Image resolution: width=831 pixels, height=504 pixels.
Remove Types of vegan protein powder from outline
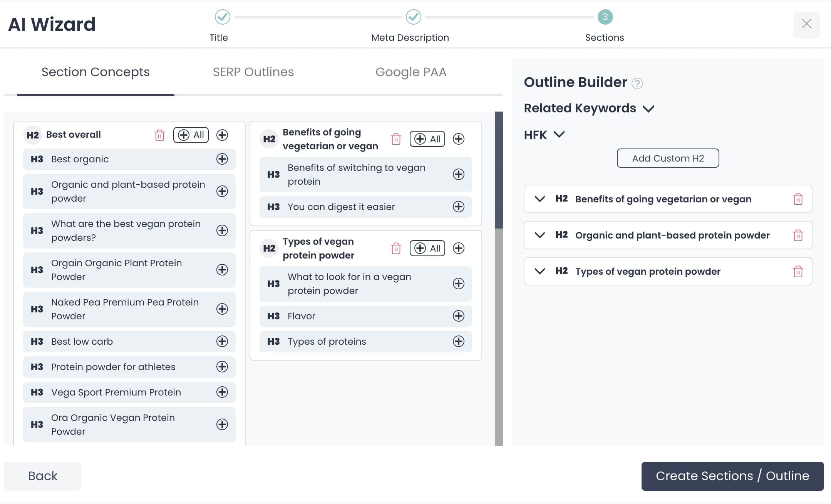point(798,272)
